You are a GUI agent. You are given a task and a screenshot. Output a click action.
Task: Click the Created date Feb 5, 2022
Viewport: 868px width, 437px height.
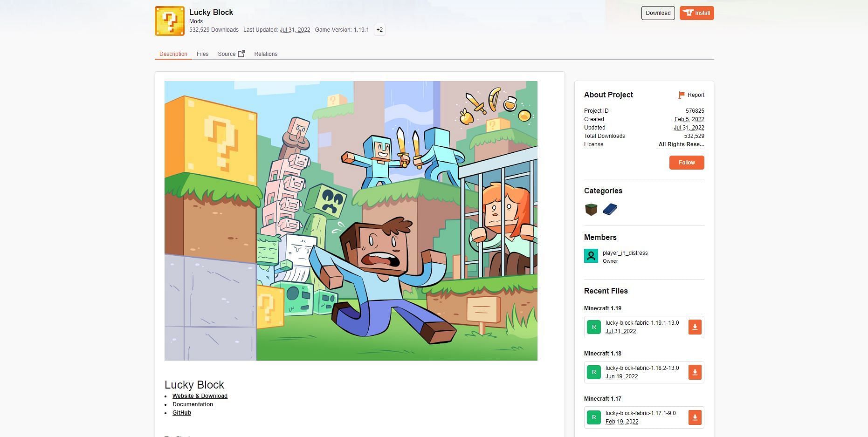[689, 119]
